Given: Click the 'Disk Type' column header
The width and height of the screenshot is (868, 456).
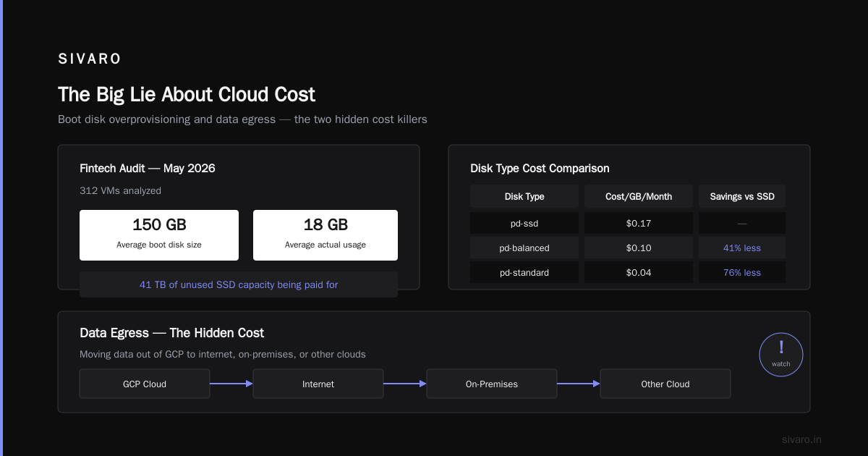Looking at the screenshot, I should coord(524,196).
